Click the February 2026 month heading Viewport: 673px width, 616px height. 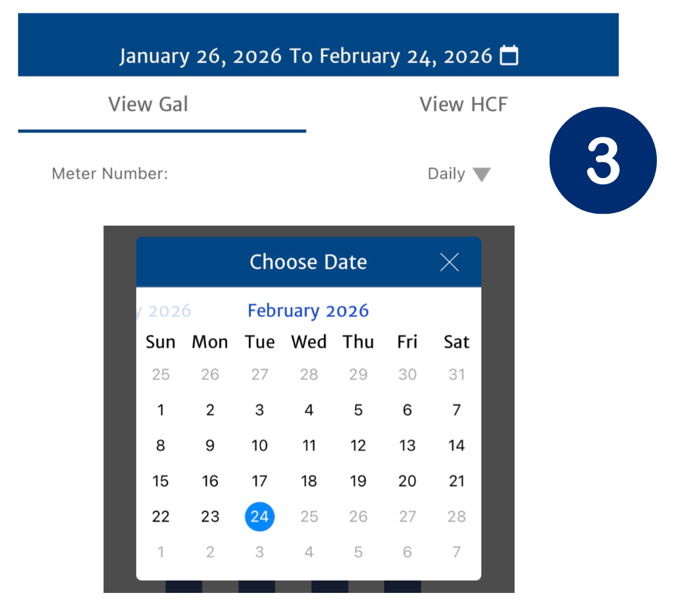pos(308,311)
